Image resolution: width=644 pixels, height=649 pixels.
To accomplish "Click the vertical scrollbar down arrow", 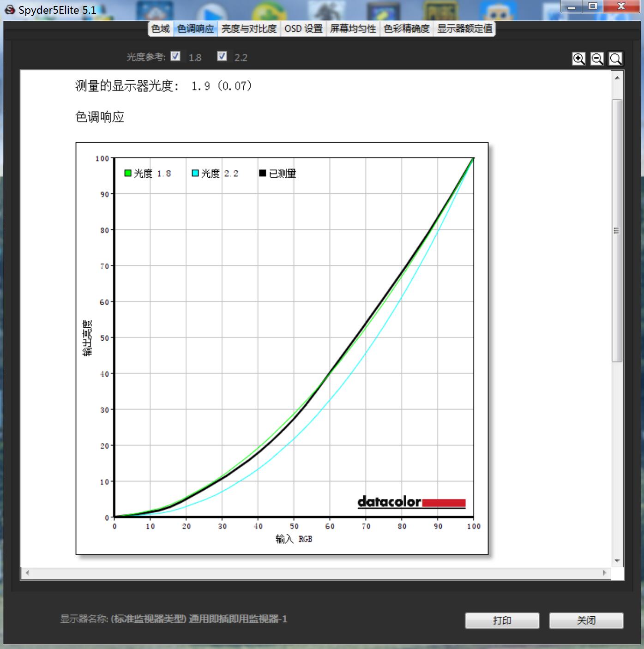I will coord(617,561).
